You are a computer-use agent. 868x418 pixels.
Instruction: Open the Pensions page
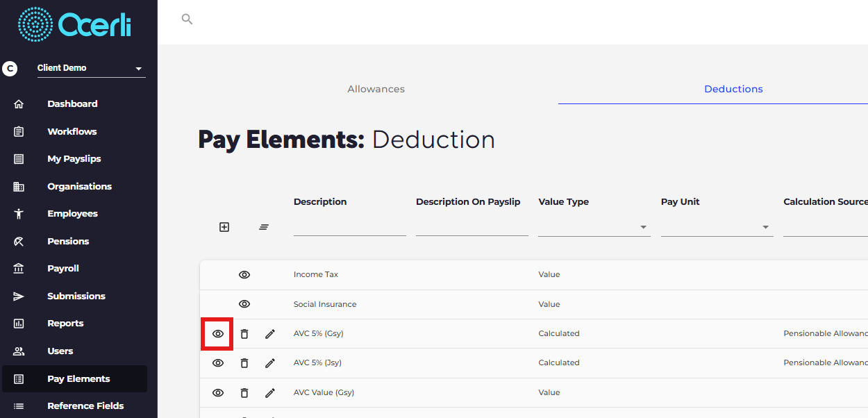pyautogui.click(x=68, y=242)
